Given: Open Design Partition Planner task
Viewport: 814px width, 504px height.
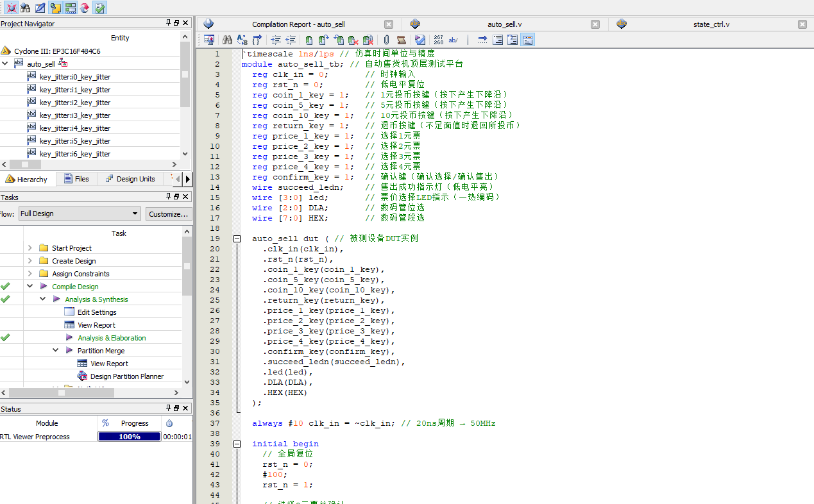Looking at the screenshot, I should pyautogui.click(x=127, y=376).
